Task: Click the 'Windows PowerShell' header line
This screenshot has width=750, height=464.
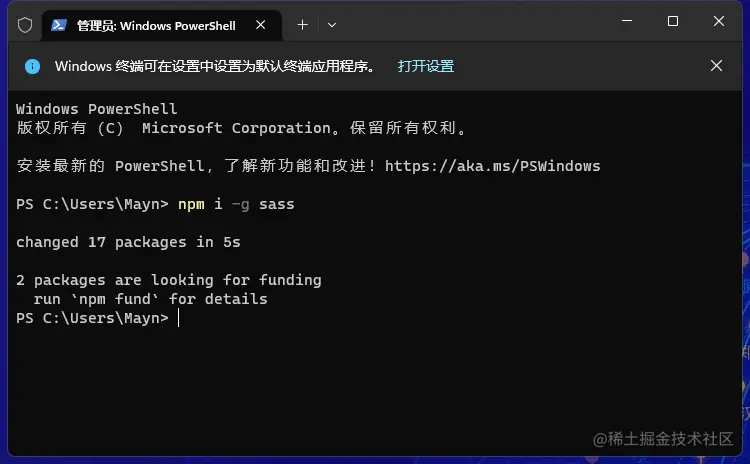Action: click(x=97, y=109)
